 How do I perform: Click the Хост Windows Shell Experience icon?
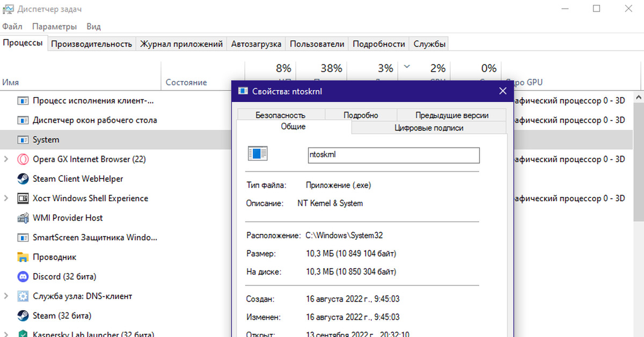click(23, 198)
